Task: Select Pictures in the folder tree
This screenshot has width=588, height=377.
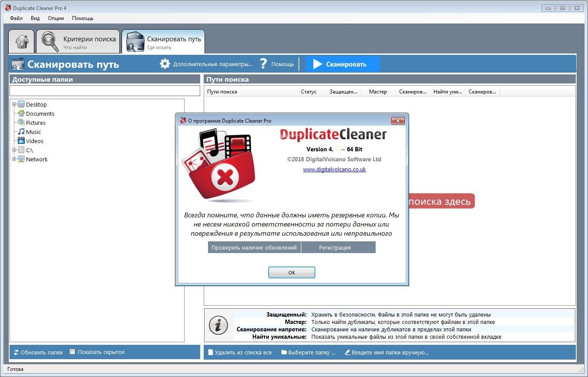Action: coord(36,123)
